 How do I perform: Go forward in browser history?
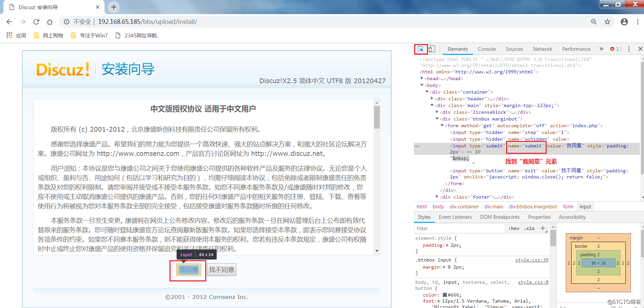[x=23, y=22]
